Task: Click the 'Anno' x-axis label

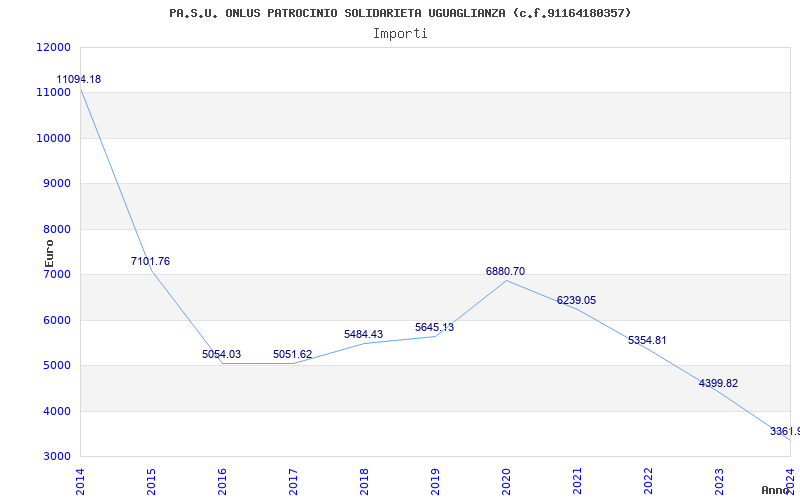Action: pyautogui.click(x=775, y=490)
